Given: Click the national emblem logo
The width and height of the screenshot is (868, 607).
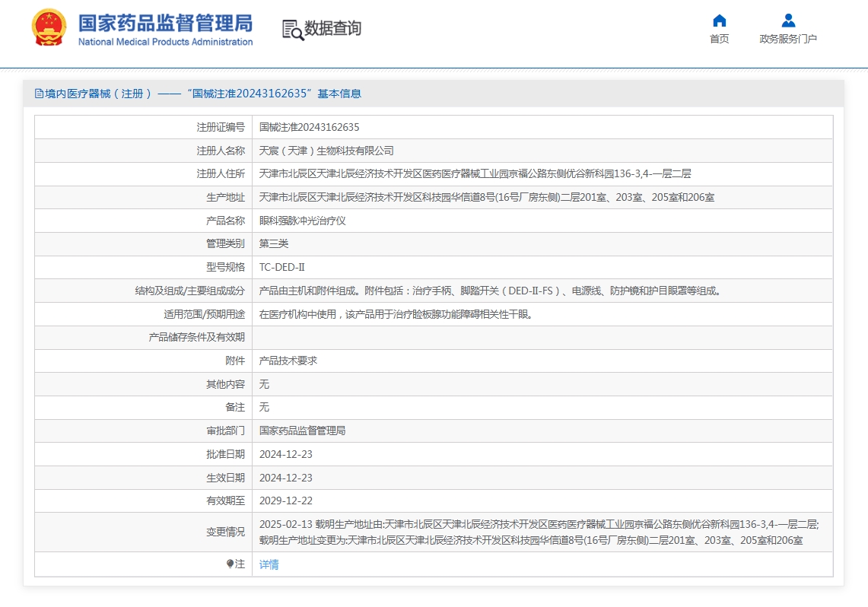Looking at the screenshot, I should 49,27.
